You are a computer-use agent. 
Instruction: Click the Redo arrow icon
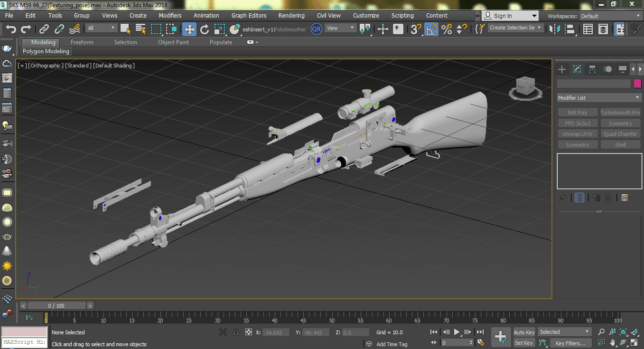tap(26, 29)
